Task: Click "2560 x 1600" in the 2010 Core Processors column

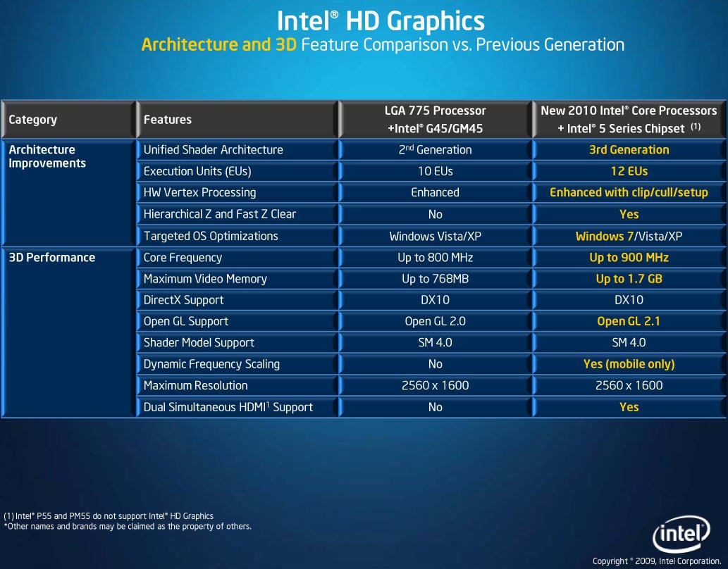Action: coord(629,385)
